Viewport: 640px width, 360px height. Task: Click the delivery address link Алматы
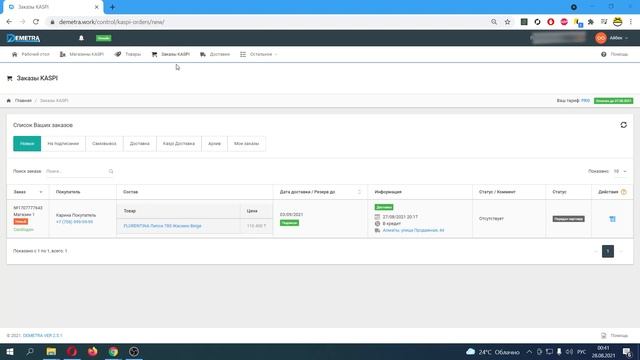(413, 230)
